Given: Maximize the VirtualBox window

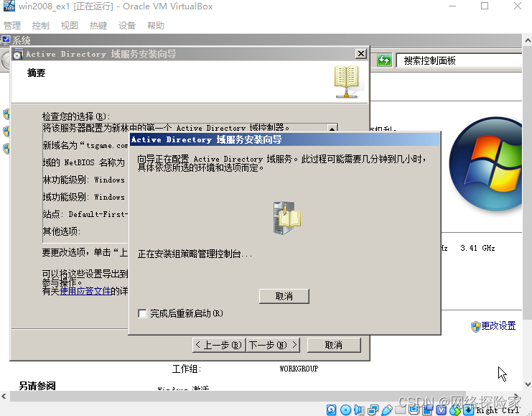Looking at the screenshot, I should point(485,6).
